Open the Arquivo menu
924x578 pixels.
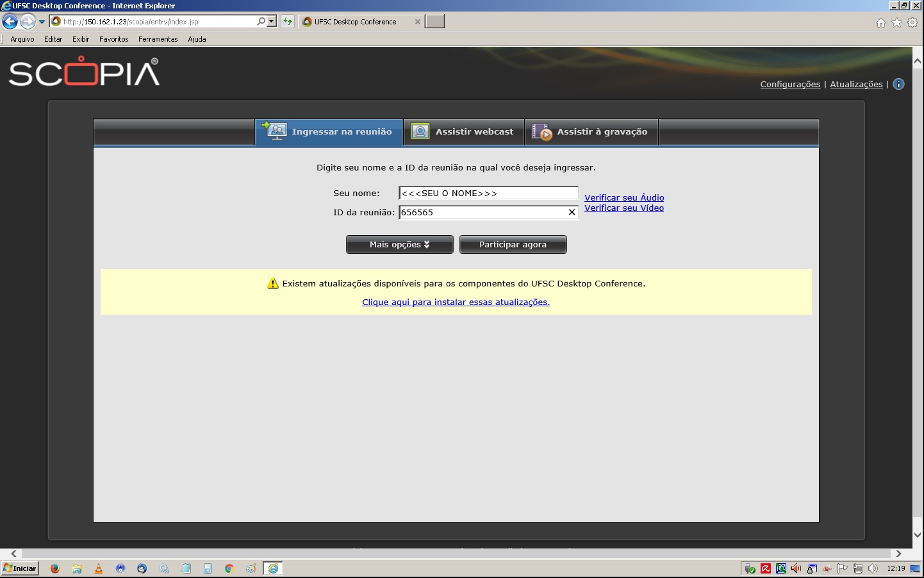22,39
